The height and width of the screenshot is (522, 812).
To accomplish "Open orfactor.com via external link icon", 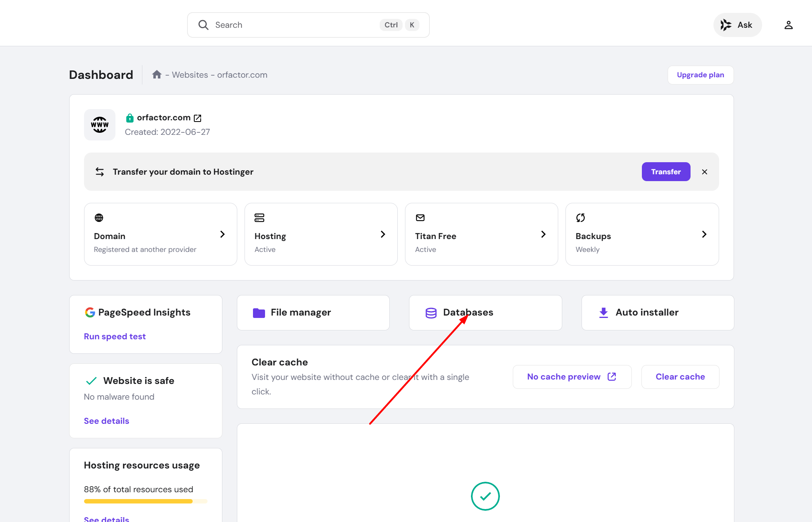I will coord(197,118).
